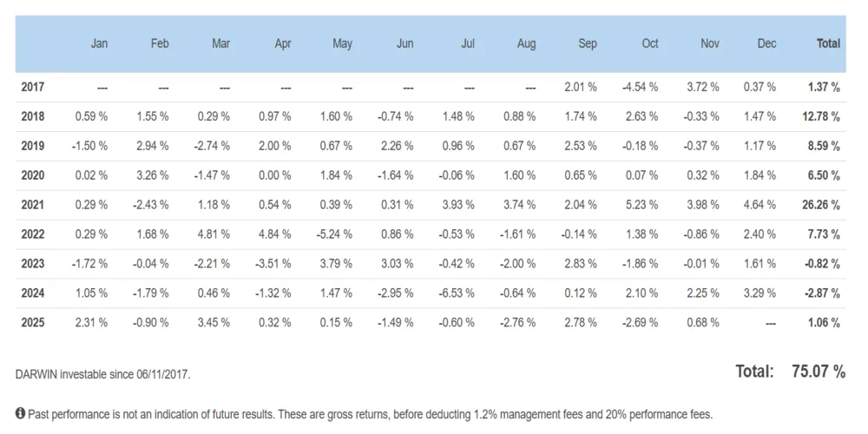The width and height of the screenshot is (868, 434).
Task: Select the -5.24 % May 2022 cell
Action: pyautogui.click(x=333, y=234)
